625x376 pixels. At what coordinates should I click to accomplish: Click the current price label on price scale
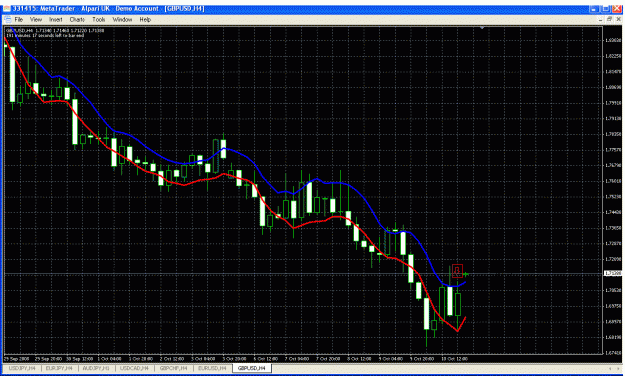click(613, 273)
